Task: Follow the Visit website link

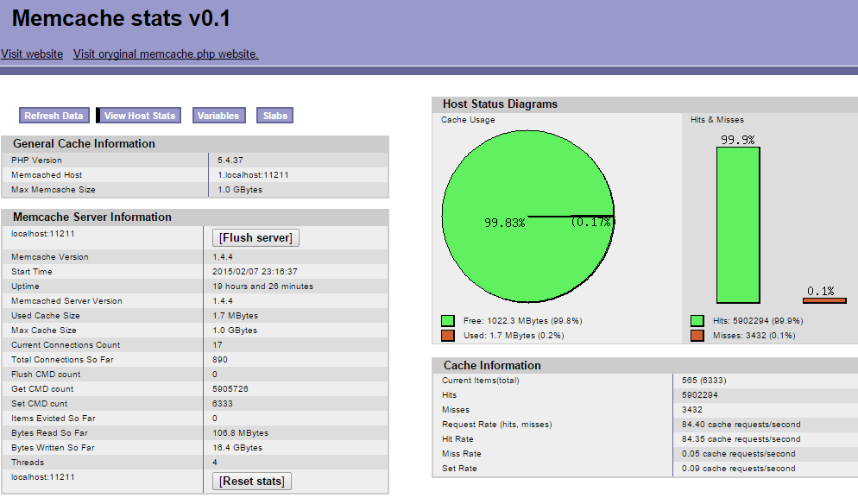Action: pos(32,54)
